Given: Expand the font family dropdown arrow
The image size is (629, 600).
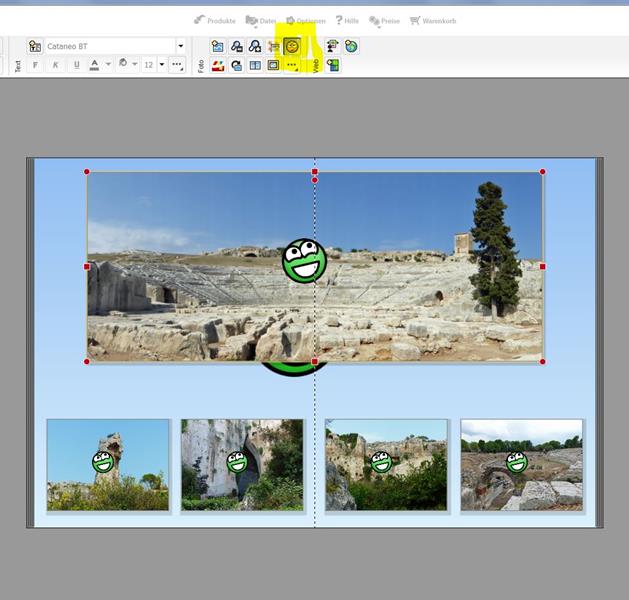Looking at the screenshot, I should point(181,47).
